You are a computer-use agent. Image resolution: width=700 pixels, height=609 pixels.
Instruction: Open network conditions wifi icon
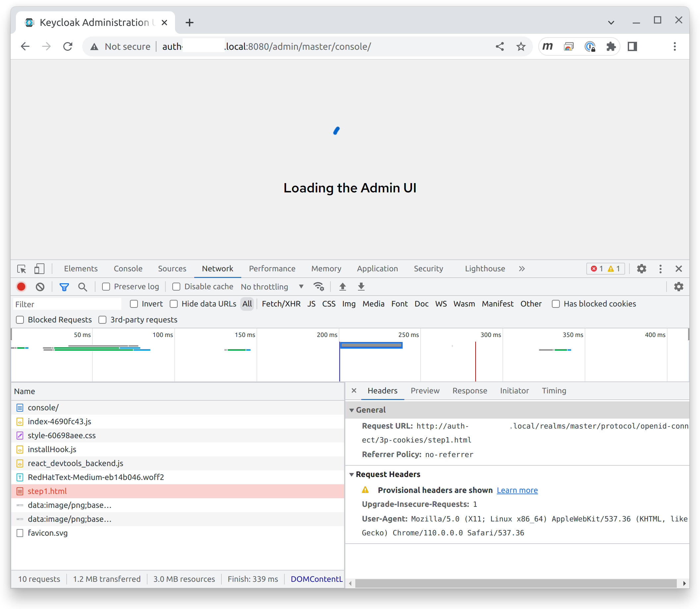click(x=319, y=287)
